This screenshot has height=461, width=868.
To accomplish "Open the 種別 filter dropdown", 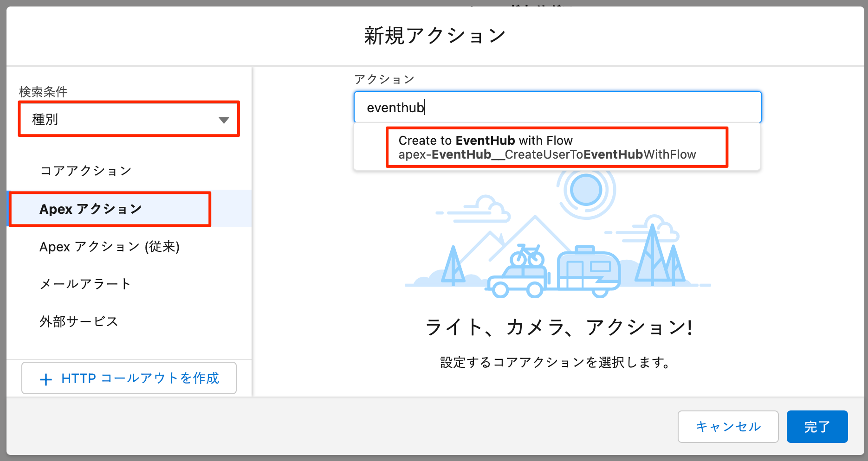I will point(129,119).
